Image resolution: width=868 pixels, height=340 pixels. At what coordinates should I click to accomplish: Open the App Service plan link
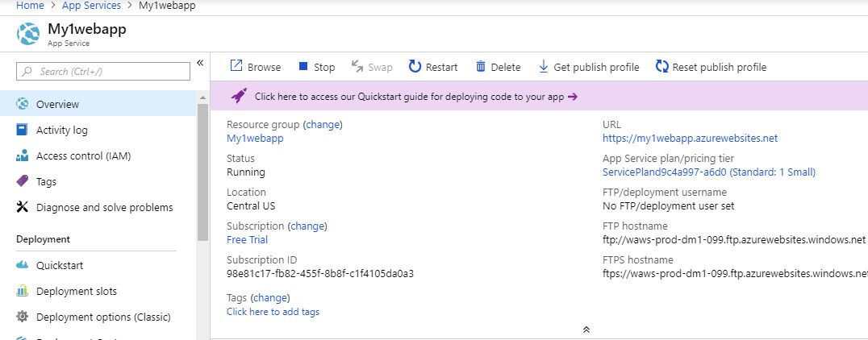point(708,172)
